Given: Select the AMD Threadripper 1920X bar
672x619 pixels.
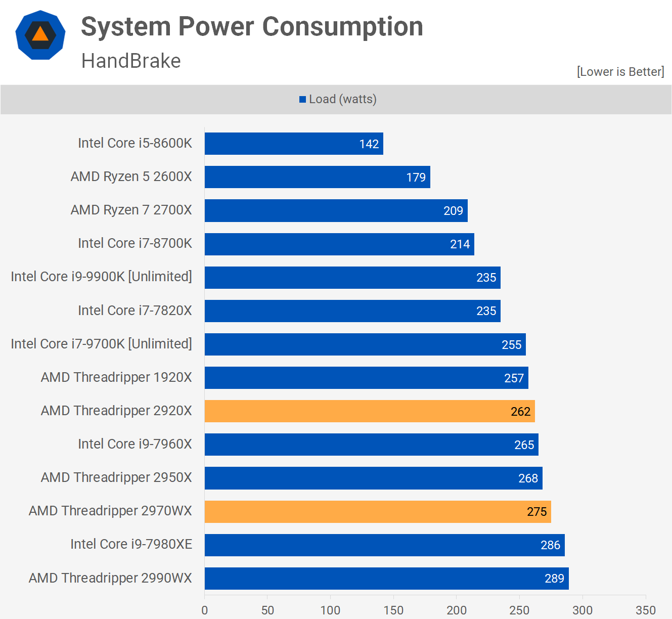Looking at the screenshot, I should (x=366, y=378).
